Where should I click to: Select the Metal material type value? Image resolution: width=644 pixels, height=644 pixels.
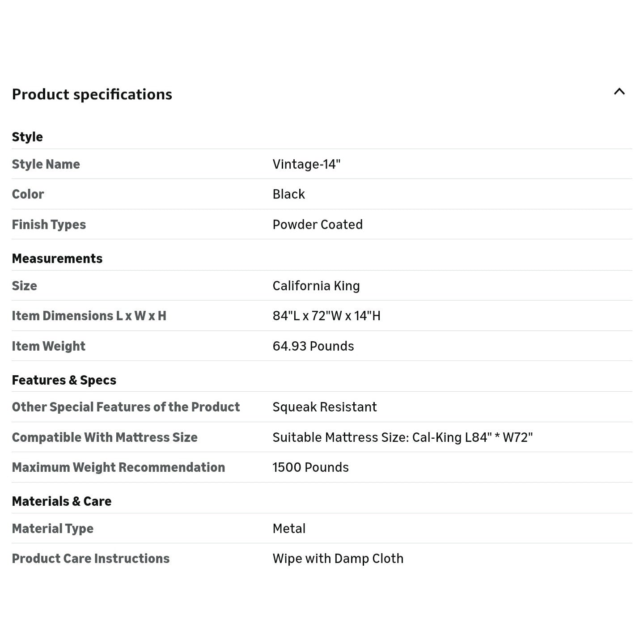pos(289,529)
